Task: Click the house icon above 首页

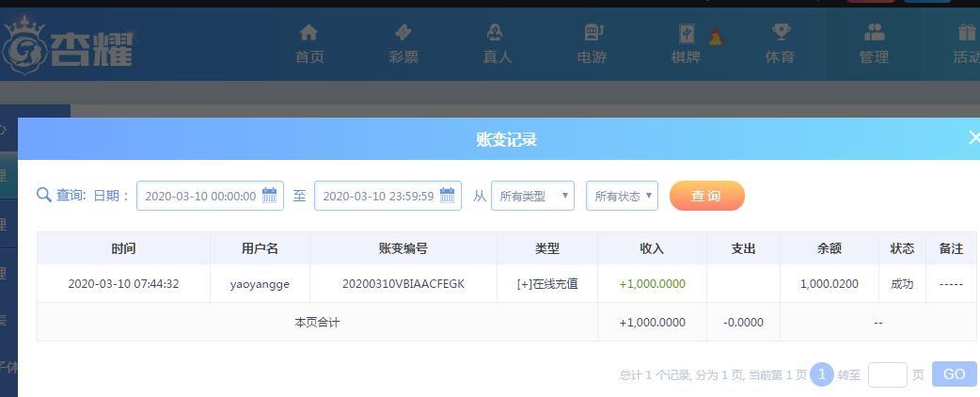Action: (308, 32)
